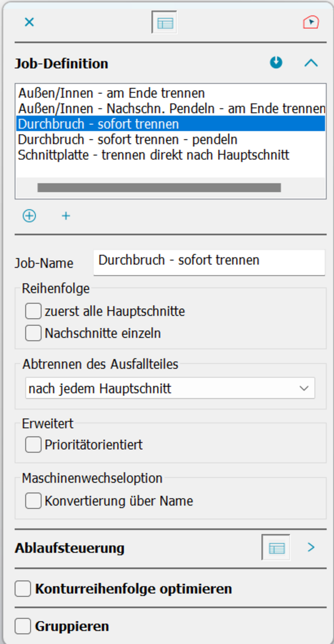This screenshot has width=334, height=644.
Task: Click the round blue Job-Definition download icon
Action: (276, 62)
